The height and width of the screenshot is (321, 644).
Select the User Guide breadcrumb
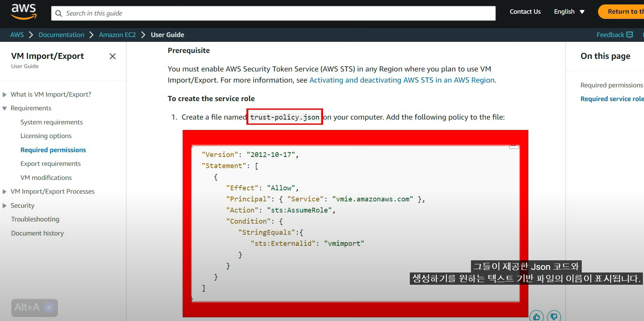point(167,35)
